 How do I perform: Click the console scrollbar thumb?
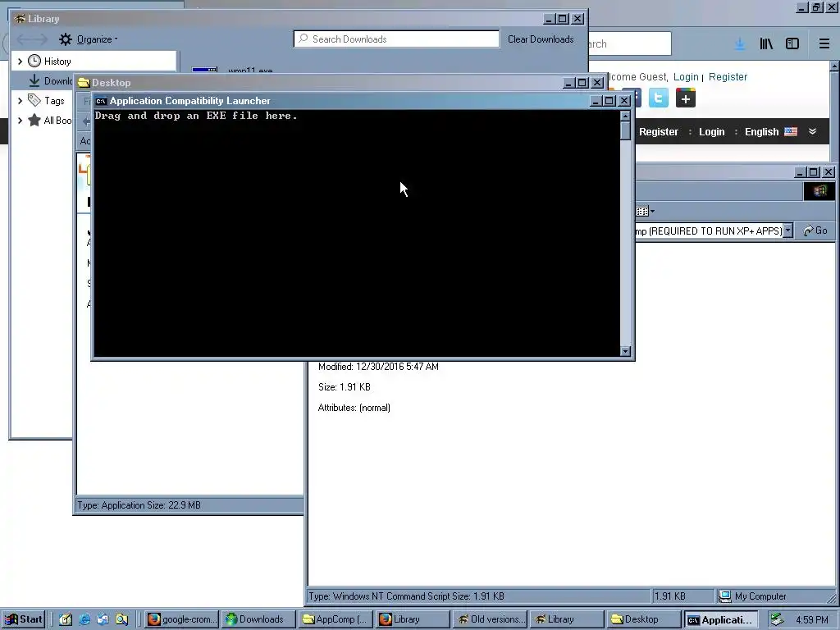coord(625,130)
